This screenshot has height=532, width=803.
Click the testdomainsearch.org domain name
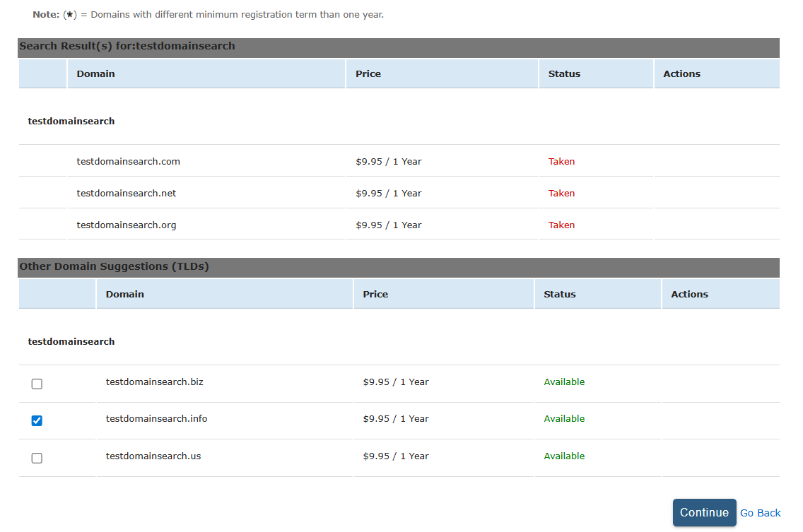pos(126,225)
